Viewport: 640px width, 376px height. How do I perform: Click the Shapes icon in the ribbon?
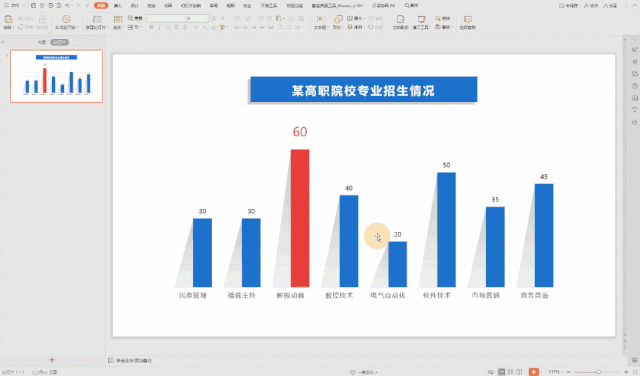pyautogui.click(x=338, y=19)
